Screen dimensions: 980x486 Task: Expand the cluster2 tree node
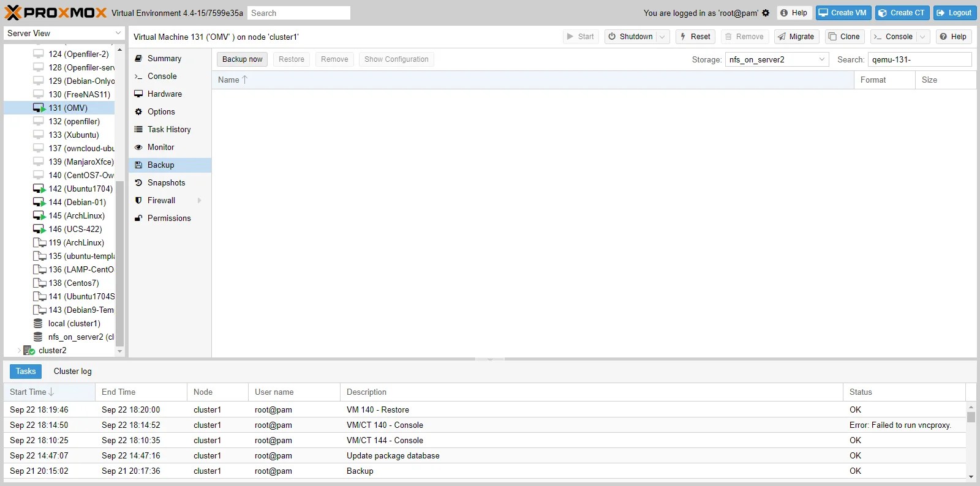(19, 350)
